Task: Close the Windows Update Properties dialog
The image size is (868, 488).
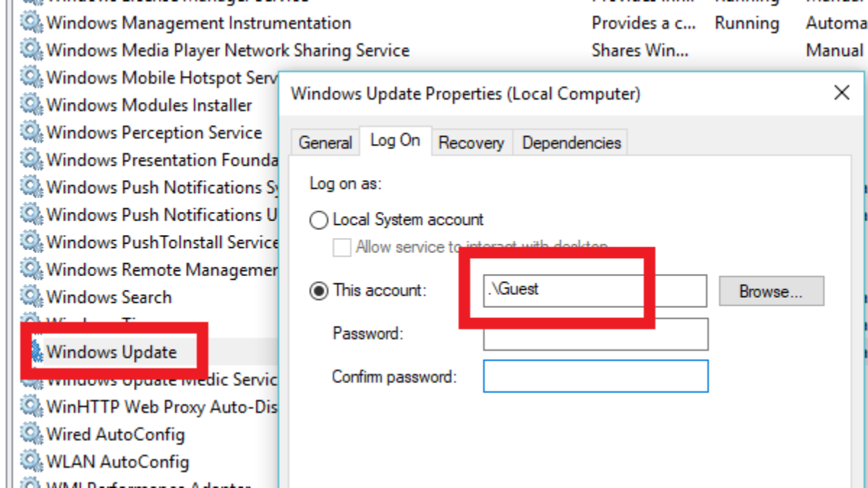Action: (x=841, y=93)
